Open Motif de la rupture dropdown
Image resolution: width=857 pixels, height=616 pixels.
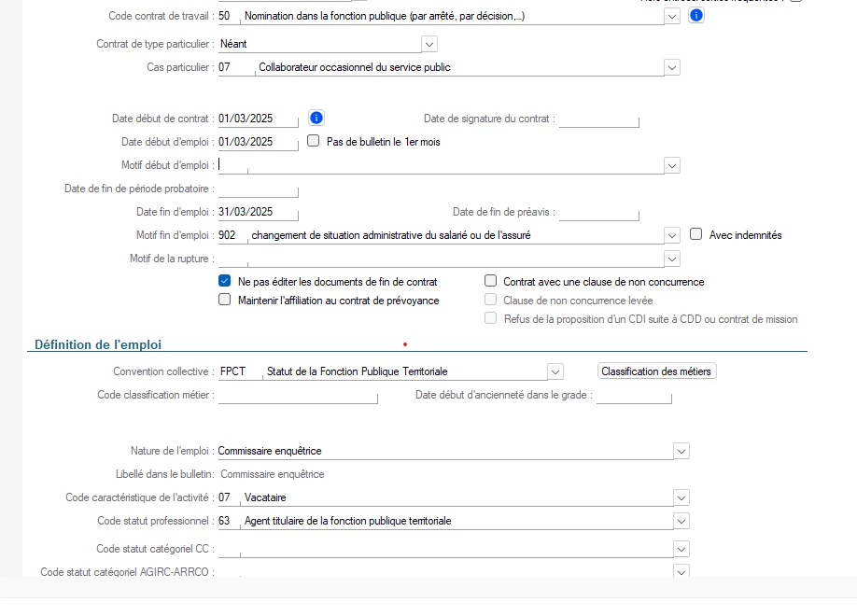coord(672,259)
